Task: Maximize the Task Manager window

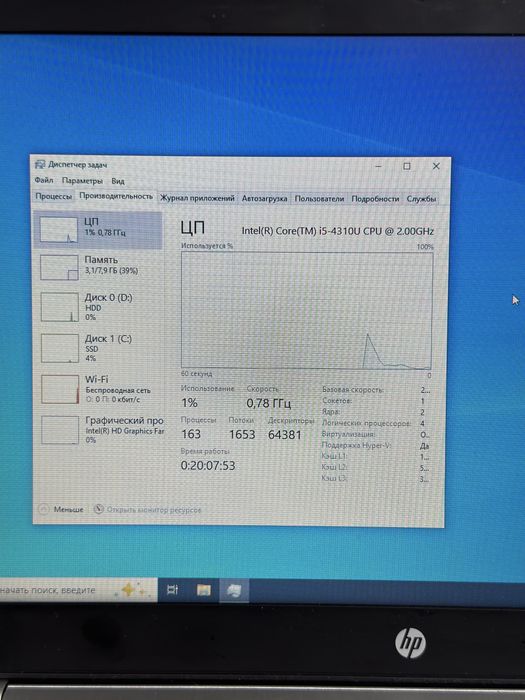Action: click(407, 166)
